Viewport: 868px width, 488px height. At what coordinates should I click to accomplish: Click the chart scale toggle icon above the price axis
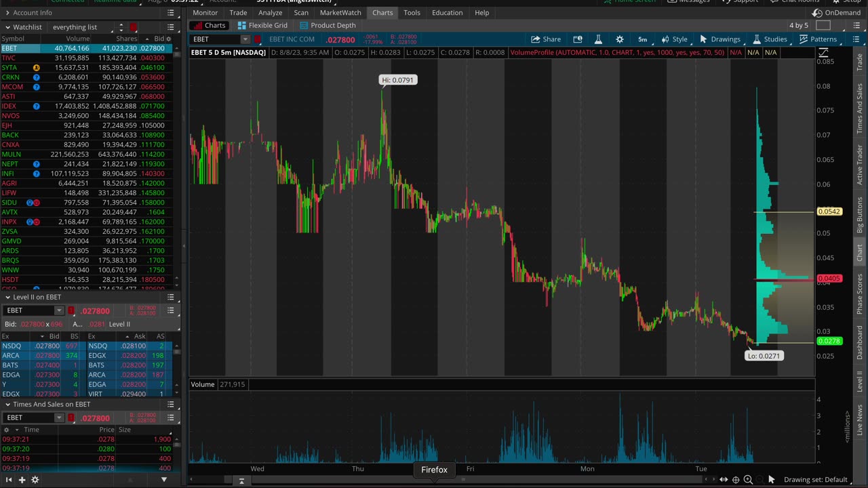[823, 53]
